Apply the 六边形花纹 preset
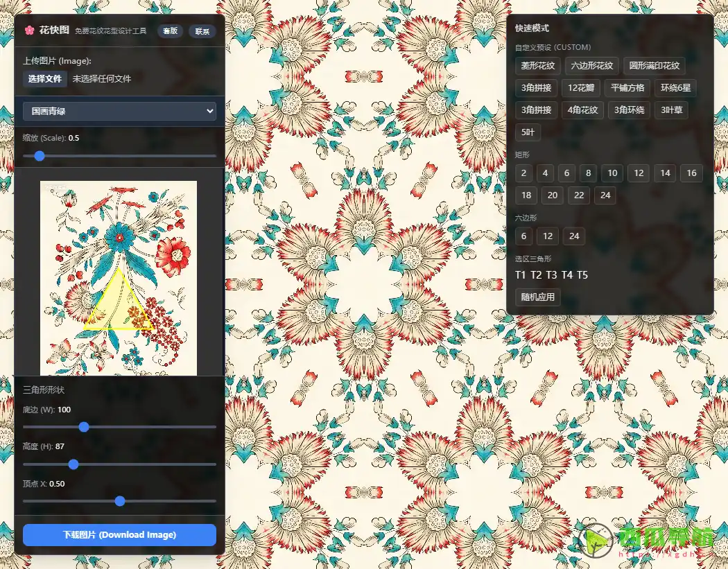This screenshot has height=569, width=728. point(593,66)
